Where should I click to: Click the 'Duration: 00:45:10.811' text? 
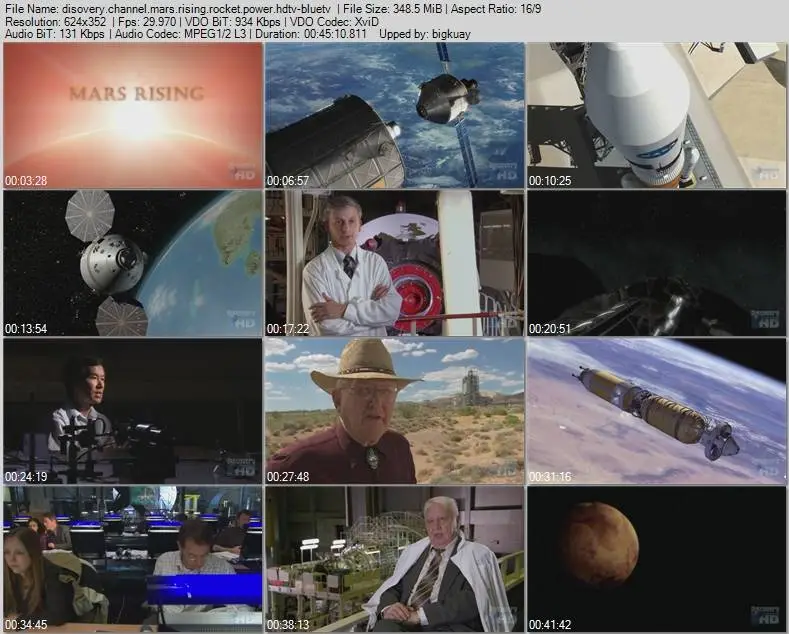311,34
